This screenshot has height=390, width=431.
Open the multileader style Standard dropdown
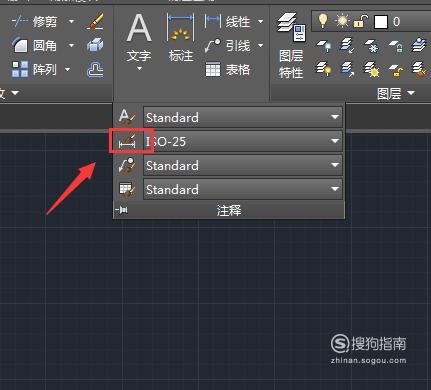[x=243, y=165]
